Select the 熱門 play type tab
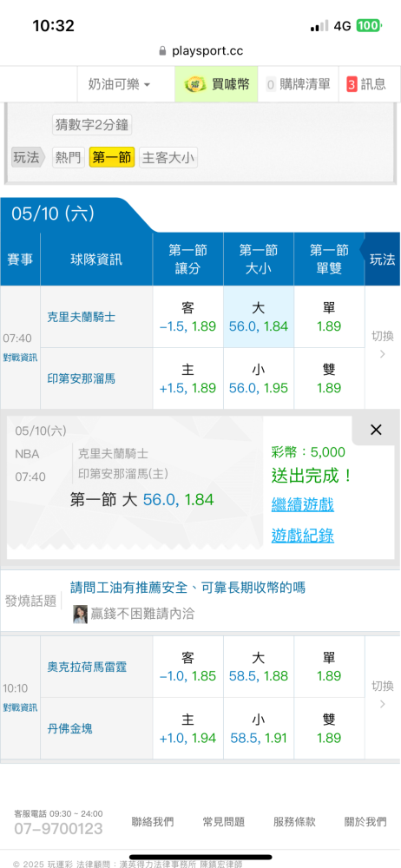Image resolution: width=401 pixels, height=868 pixels. click(x=68, y=158)
